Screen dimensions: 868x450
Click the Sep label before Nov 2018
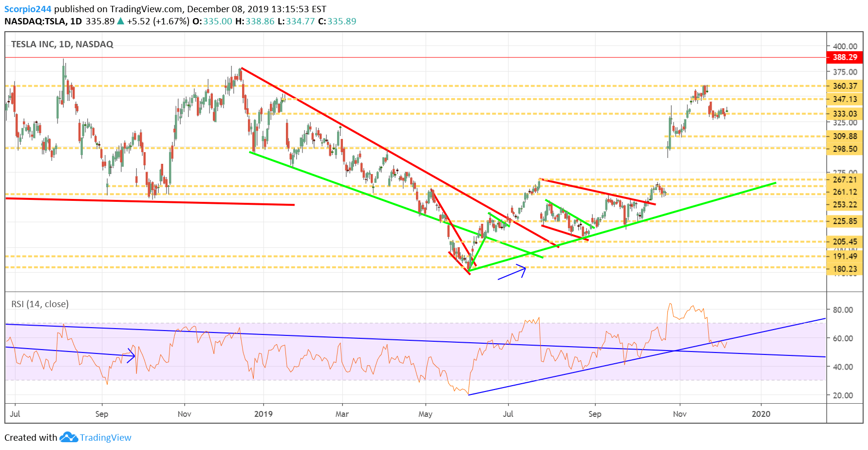pos(102,414)
